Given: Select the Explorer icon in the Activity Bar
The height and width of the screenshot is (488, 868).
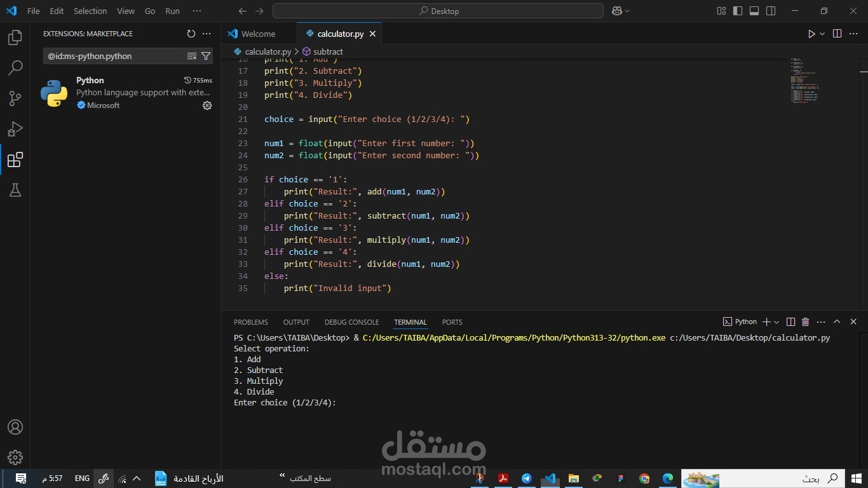Looking at the screenshot, I should coord(15,37).
